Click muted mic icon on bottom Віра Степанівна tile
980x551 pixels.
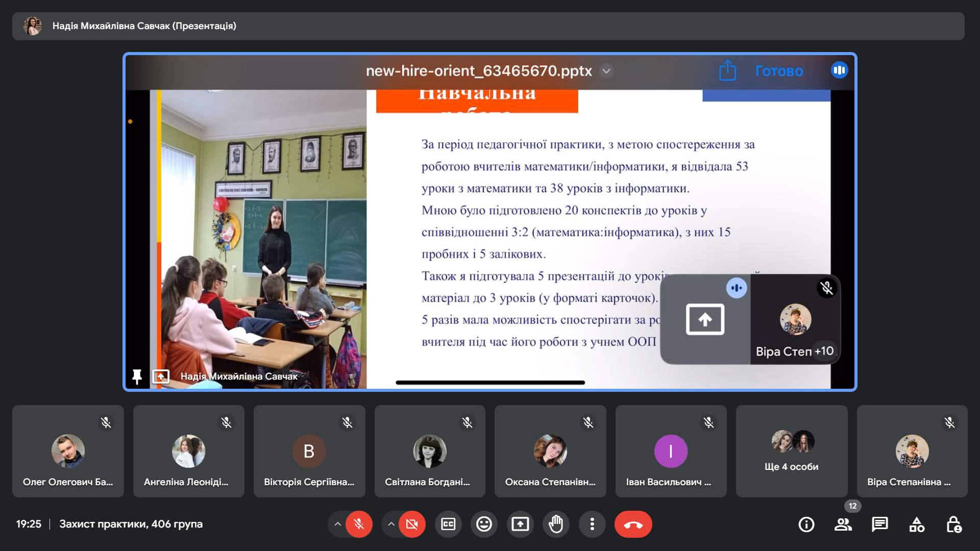point(949,422)
